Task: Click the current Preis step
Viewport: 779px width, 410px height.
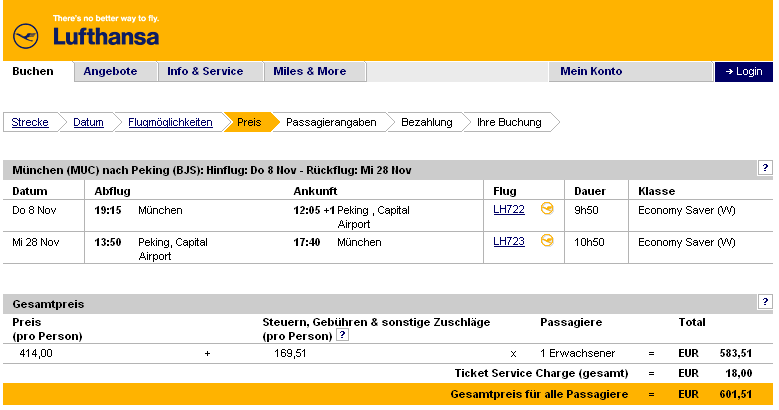Action: pos(249,122)
